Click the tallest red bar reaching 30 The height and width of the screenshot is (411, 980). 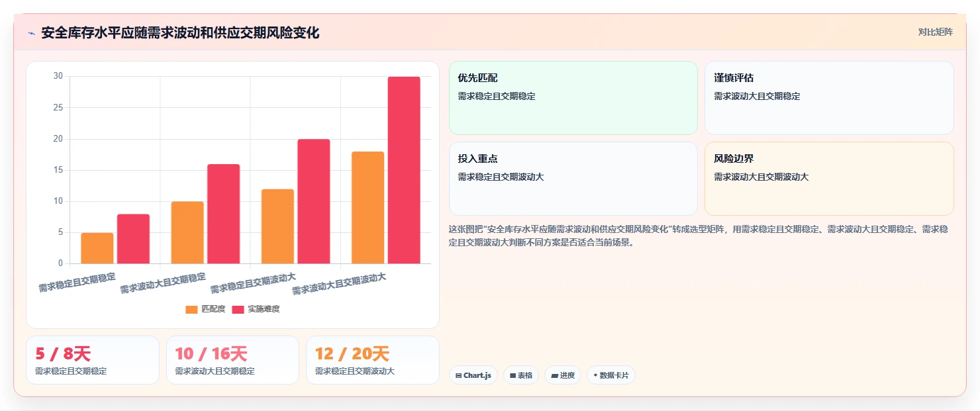(404, 170)
